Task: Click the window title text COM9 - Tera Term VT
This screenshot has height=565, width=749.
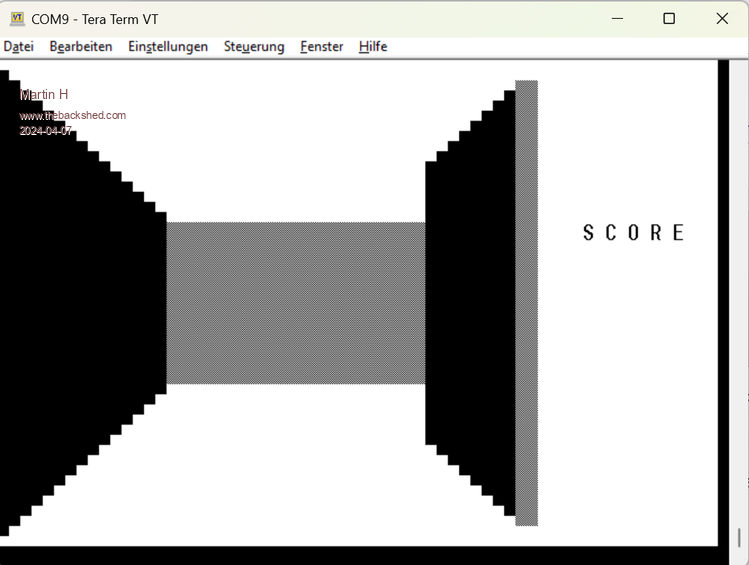Action: click(x=95, y=19)
